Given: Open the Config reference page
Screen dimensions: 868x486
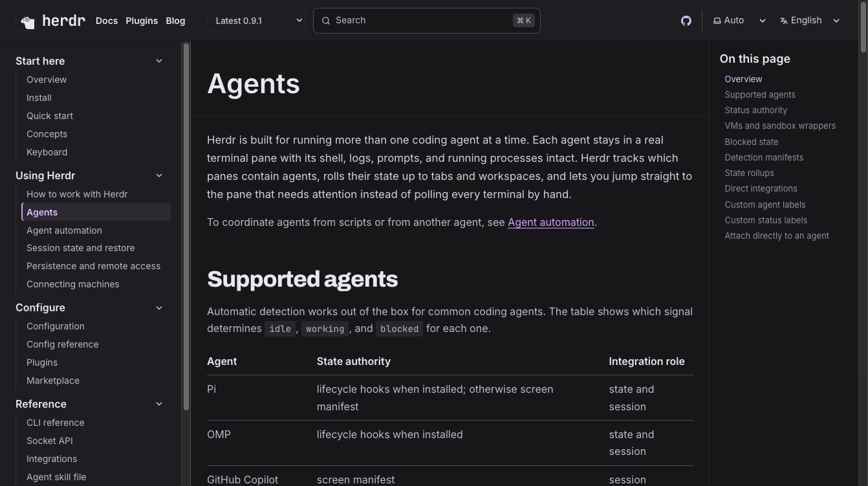Looking at the screenshot, I should (63, 344).
